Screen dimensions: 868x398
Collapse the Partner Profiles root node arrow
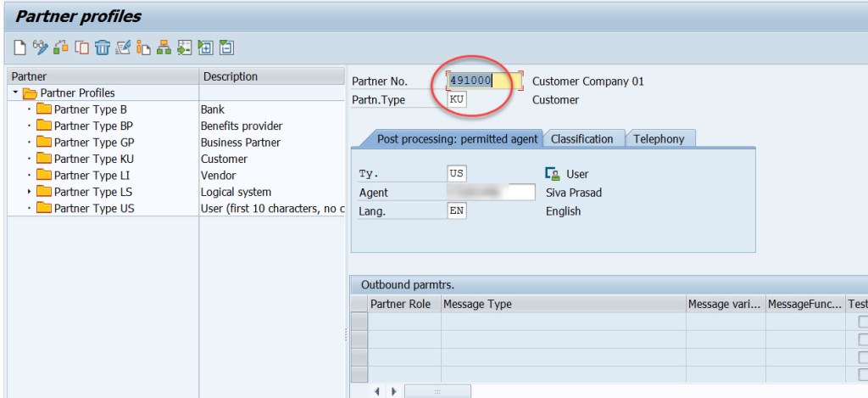[15, 92]
